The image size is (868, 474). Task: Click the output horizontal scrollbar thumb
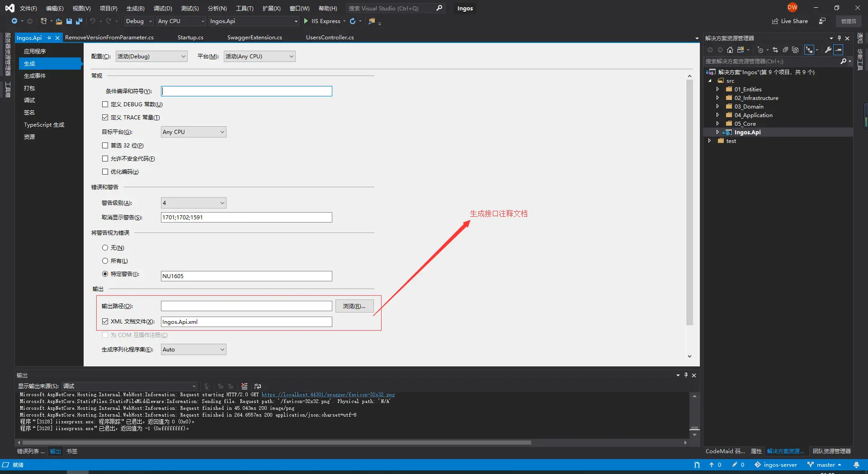277,443
